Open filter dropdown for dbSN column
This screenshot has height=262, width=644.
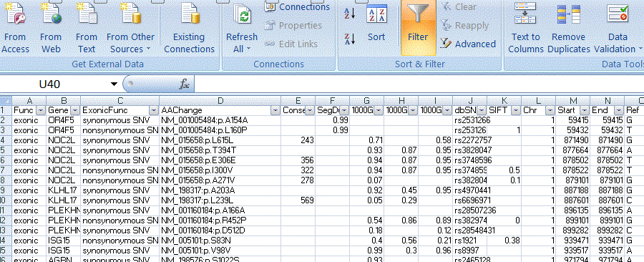pyautogui.click(x=482, y=110)
